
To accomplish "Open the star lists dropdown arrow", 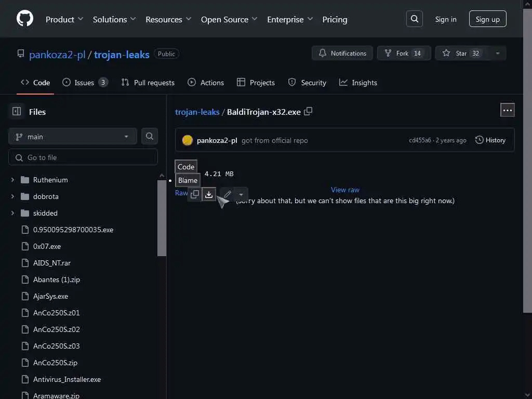I will tap(498, 54).
